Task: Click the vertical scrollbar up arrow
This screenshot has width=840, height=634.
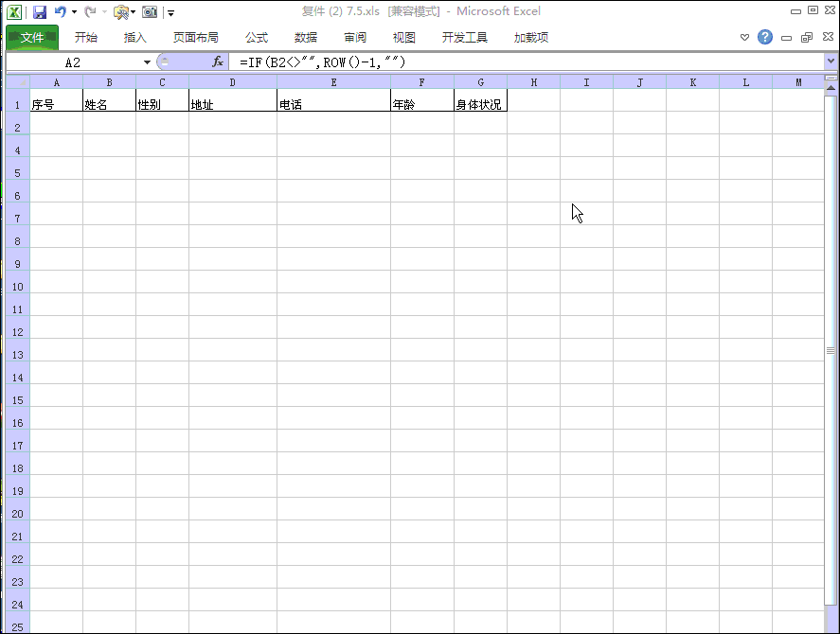Action: (831, 88)
